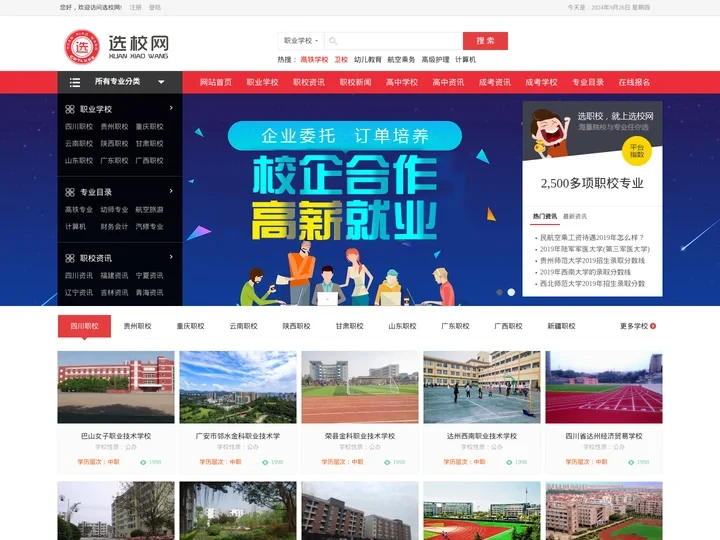Click hot search term 卫校
720x540 pixels.
click(341, 60)
